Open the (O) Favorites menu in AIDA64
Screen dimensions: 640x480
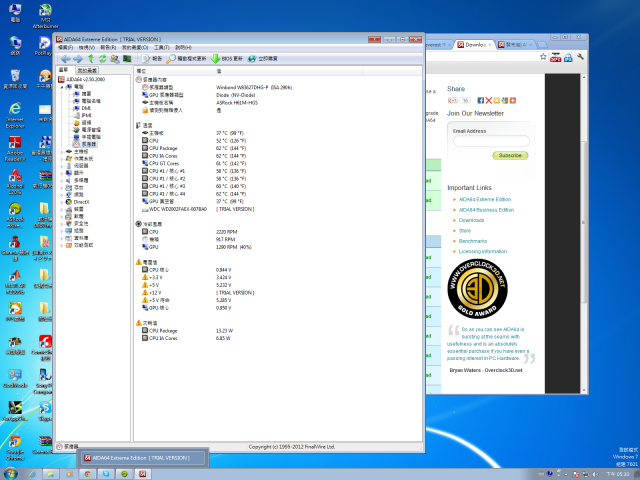(135, 48)
